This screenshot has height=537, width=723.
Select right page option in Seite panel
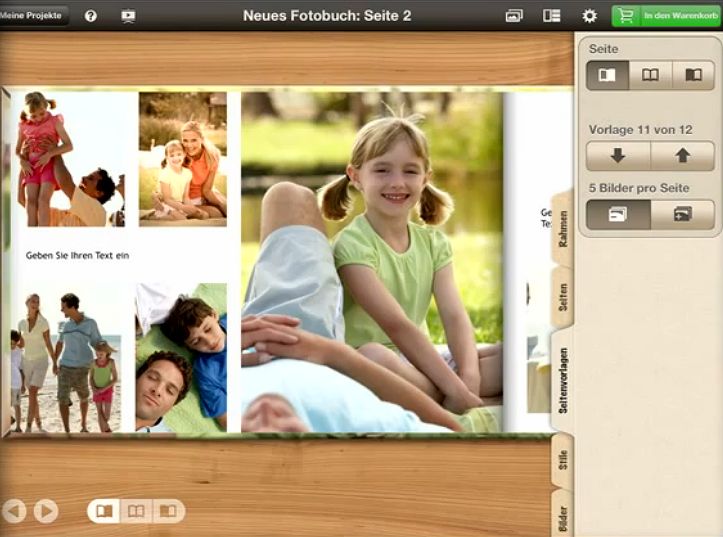click(x=693, y=75)
